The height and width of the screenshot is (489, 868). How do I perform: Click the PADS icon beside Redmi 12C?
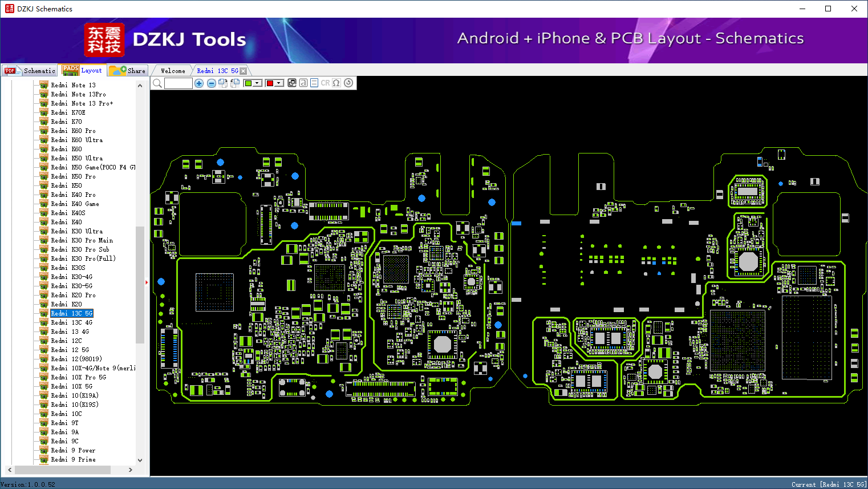click(44, 341)
